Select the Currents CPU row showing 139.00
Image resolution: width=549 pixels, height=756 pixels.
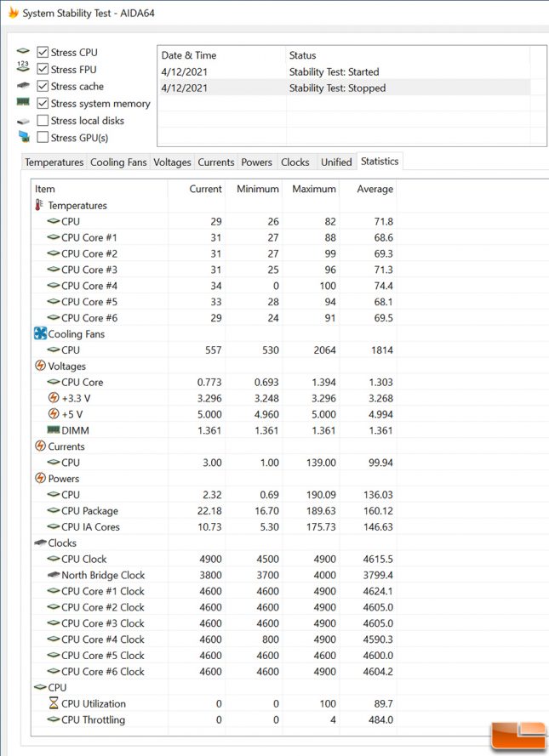(214, 463)
